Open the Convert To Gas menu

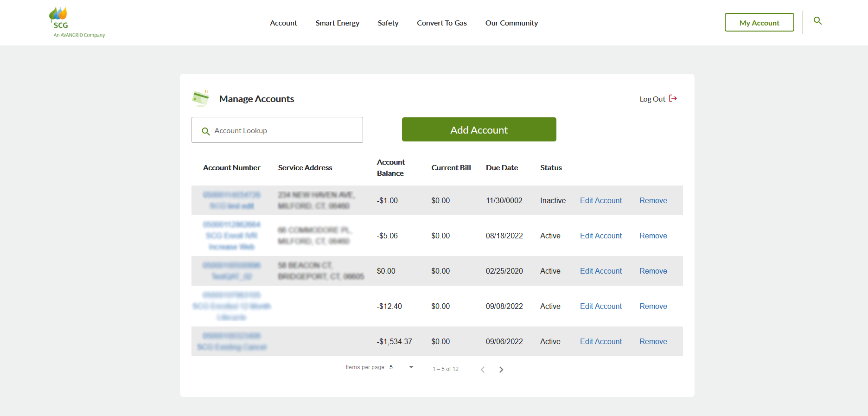tap(441, 23)
